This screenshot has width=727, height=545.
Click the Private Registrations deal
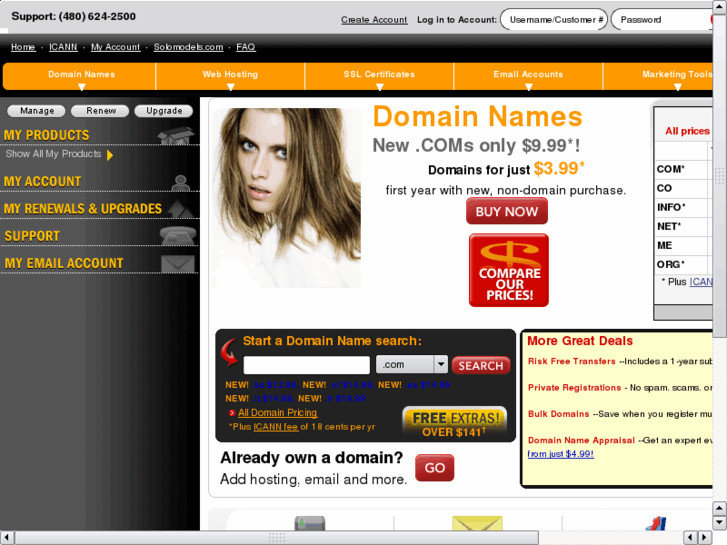point(574,388)
